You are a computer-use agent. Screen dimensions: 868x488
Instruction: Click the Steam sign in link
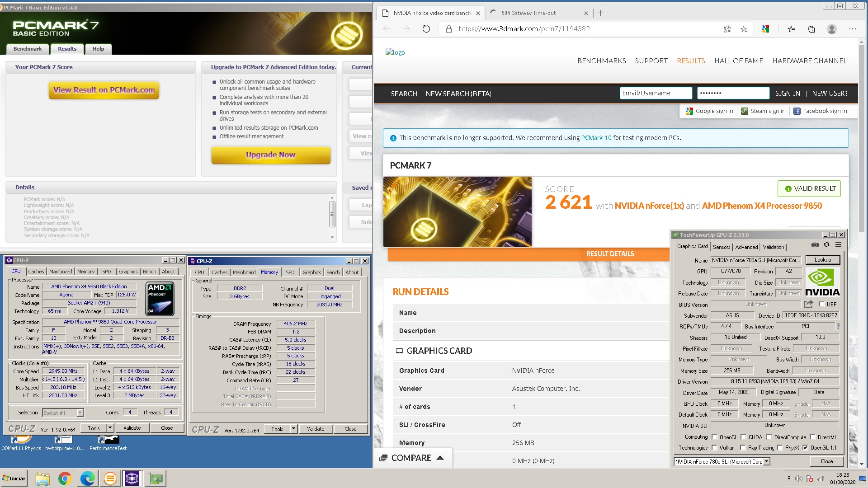coord(763,111)
